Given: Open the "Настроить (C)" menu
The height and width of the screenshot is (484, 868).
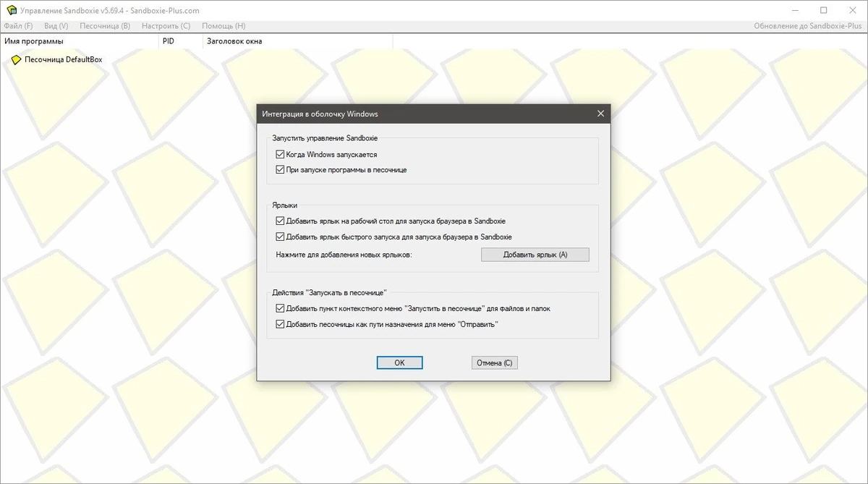Looking at the screenshot, I should 166,26.
